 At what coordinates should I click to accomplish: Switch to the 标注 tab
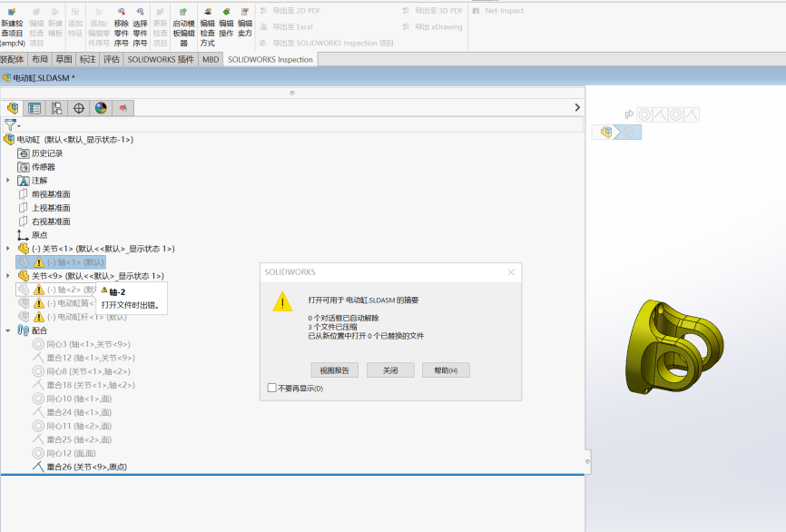click(88, 59)
